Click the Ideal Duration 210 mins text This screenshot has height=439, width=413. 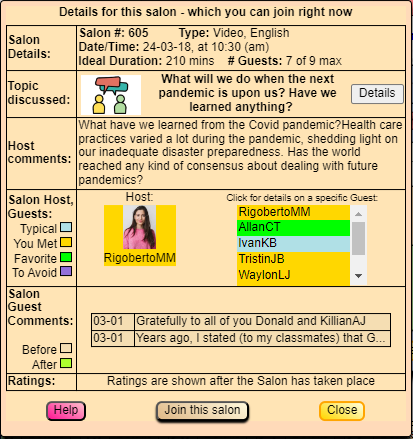coord(146,61)
